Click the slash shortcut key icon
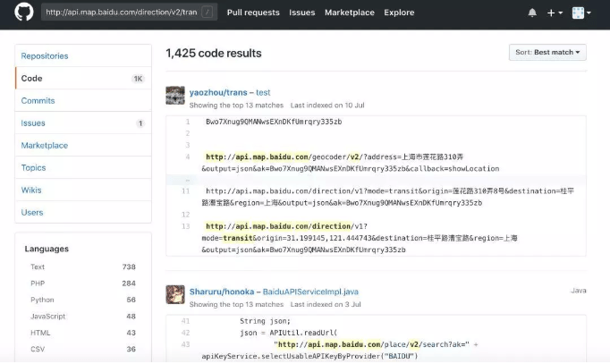The image size is (610, 364). (x=208, y=12)
